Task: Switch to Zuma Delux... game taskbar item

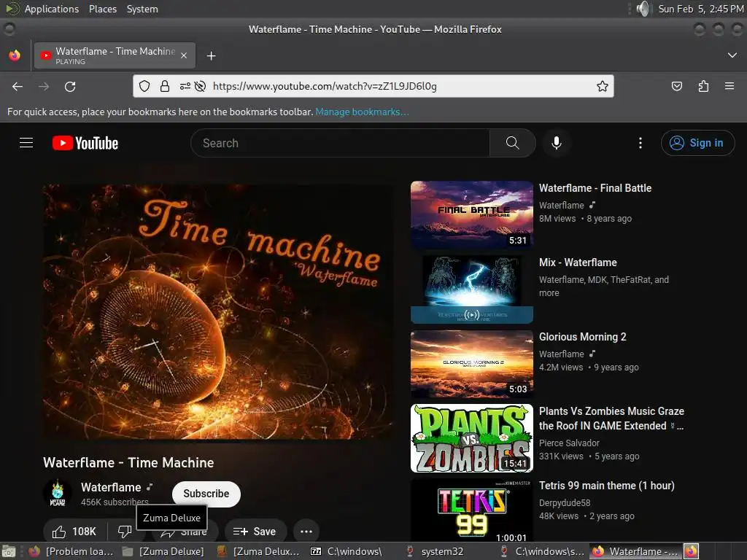Action: click(x=258, y=551)
